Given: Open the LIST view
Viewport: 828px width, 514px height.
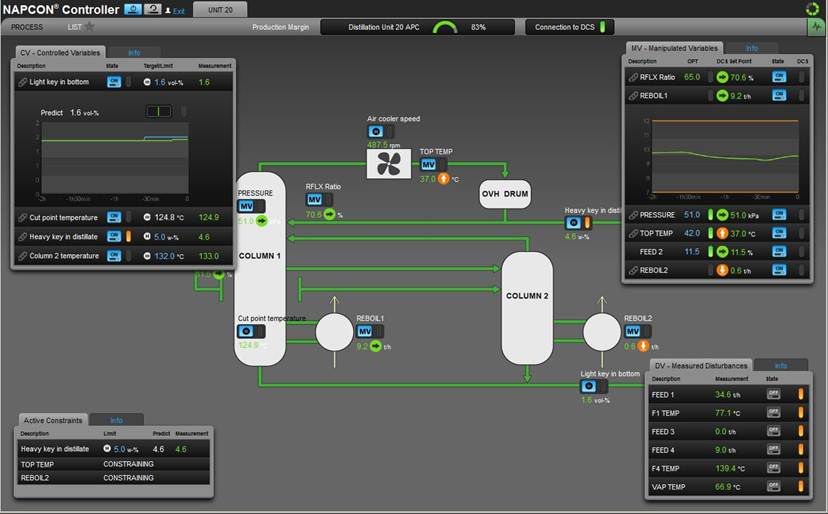Looking at the screenshot, I should 74,27.
